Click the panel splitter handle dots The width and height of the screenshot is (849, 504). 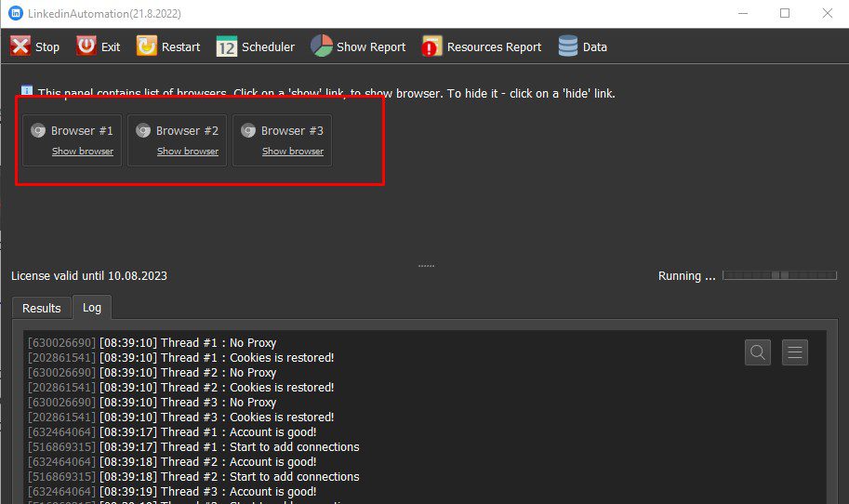pos(426,266)
